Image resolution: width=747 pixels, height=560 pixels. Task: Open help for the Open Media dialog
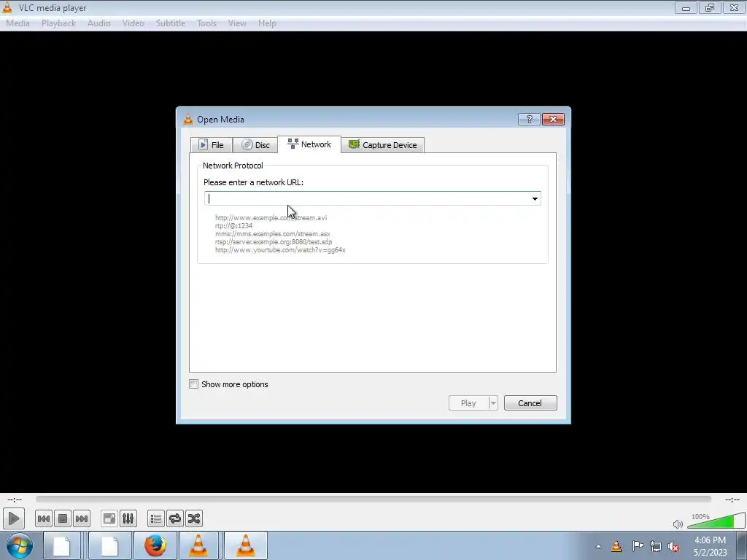coord(529,119)
